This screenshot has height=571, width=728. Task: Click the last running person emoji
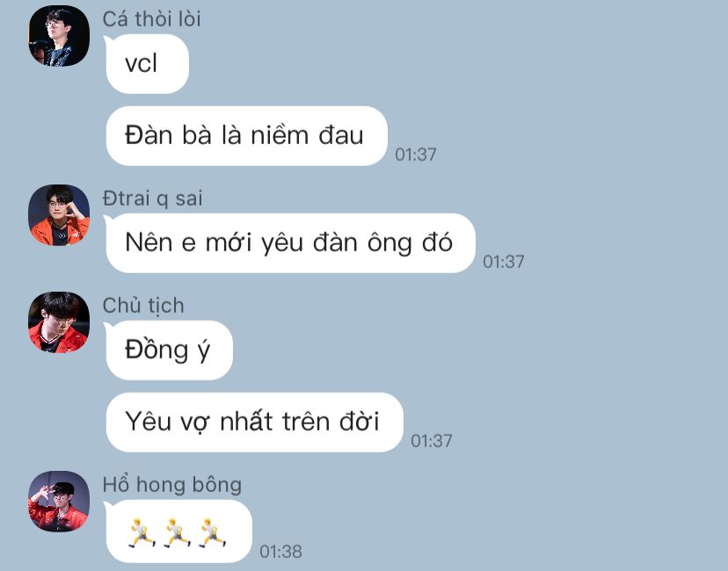(212, 533)
